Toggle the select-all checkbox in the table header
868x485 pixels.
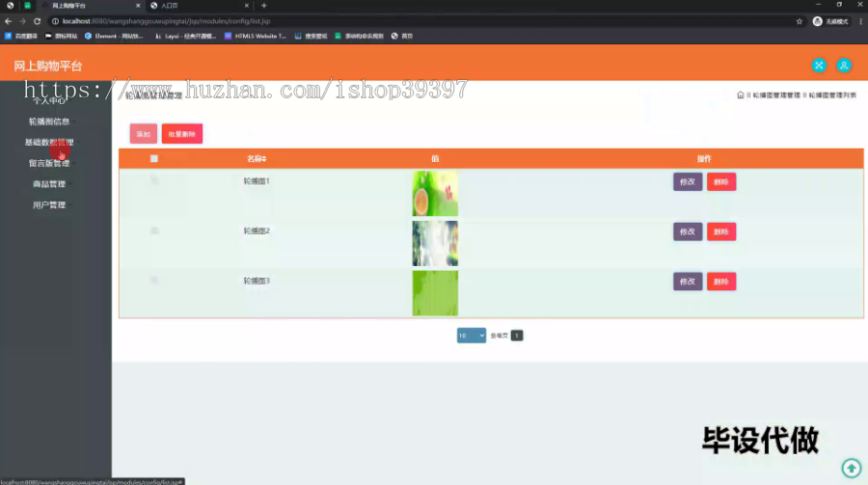pyautogui.click(x=154, y=159)
